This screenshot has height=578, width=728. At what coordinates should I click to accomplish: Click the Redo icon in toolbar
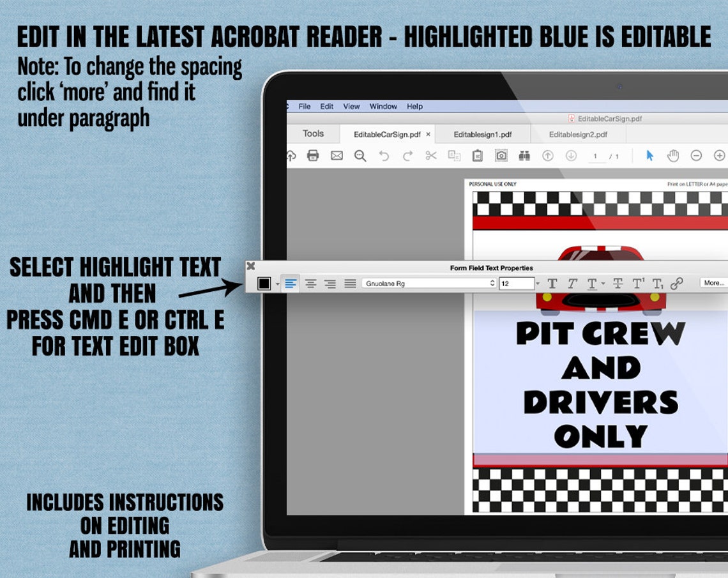[x=408, y=155]
